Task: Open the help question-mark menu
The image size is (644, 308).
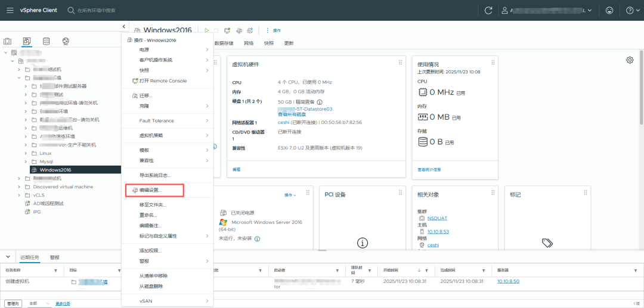Action: coord(633,11)
